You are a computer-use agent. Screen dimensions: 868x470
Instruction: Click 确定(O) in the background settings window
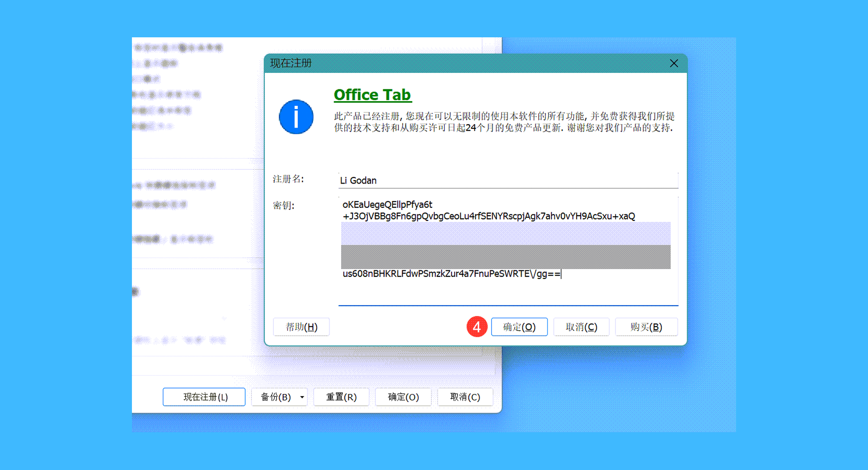[x=403, y=397]
